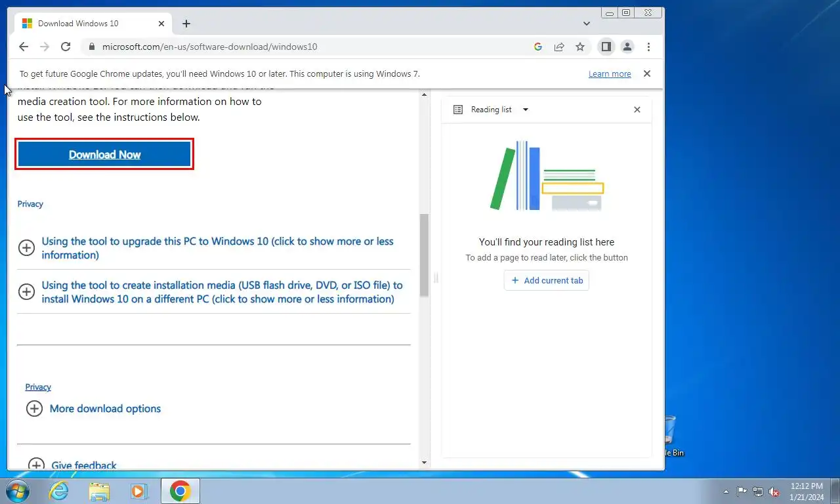Expand the Give feedback section
The height and width of the screenshot is (504, 840).
tap(72, 465)
